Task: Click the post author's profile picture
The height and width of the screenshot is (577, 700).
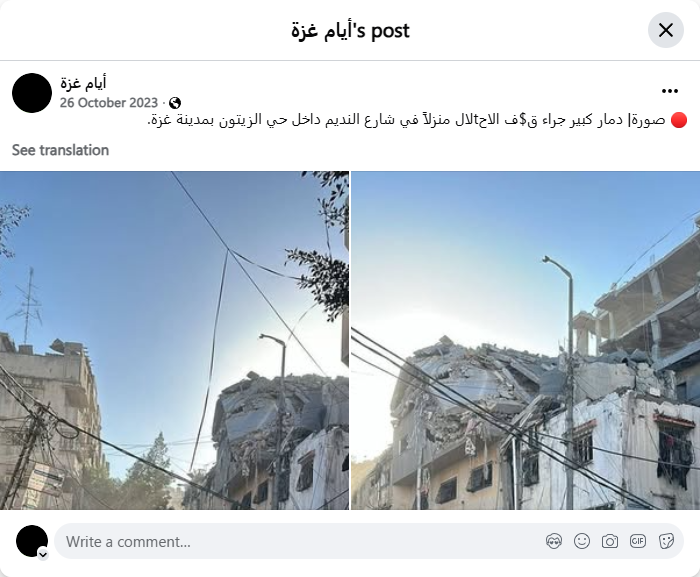Action: [x=32, y=93]
